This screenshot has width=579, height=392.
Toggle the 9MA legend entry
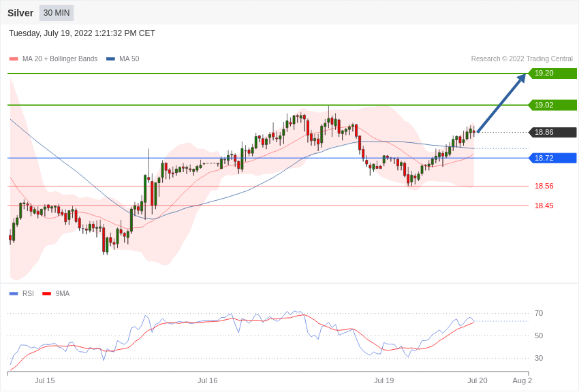[x=56, y=293]
